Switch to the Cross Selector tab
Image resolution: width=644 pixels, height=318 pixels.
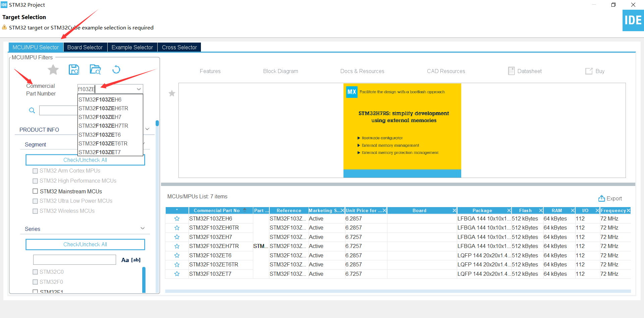(179, 47)
